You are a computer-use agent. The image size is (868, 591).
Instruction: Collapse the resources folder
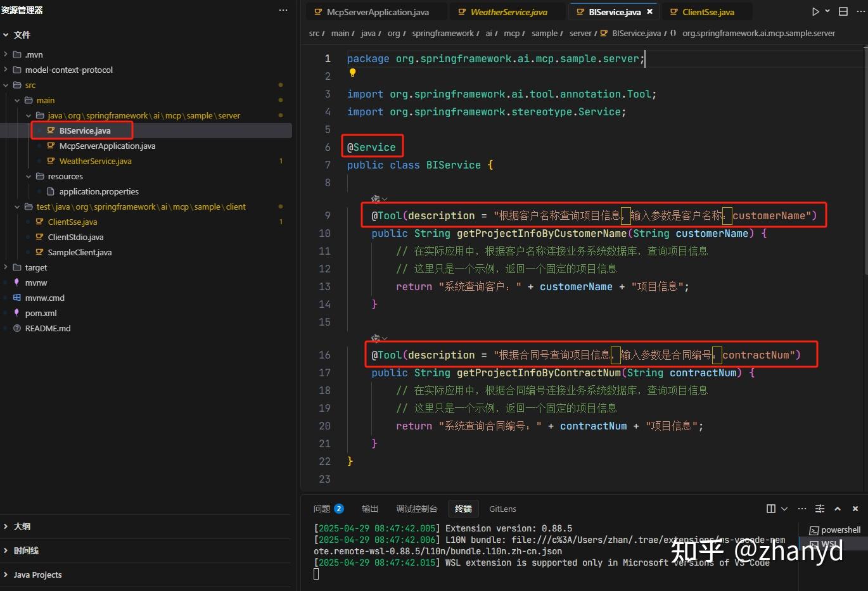29,176
